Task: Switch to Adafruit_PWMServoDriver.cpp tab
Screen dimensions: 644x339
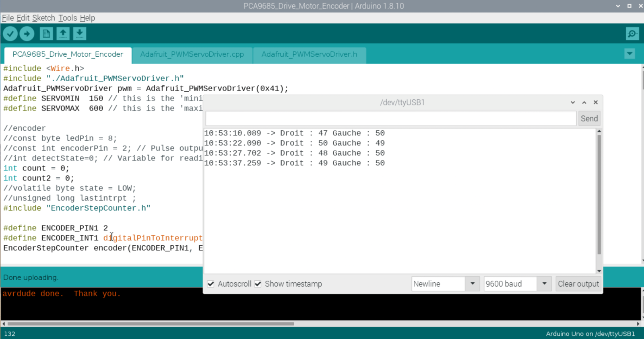Action: 192,54
